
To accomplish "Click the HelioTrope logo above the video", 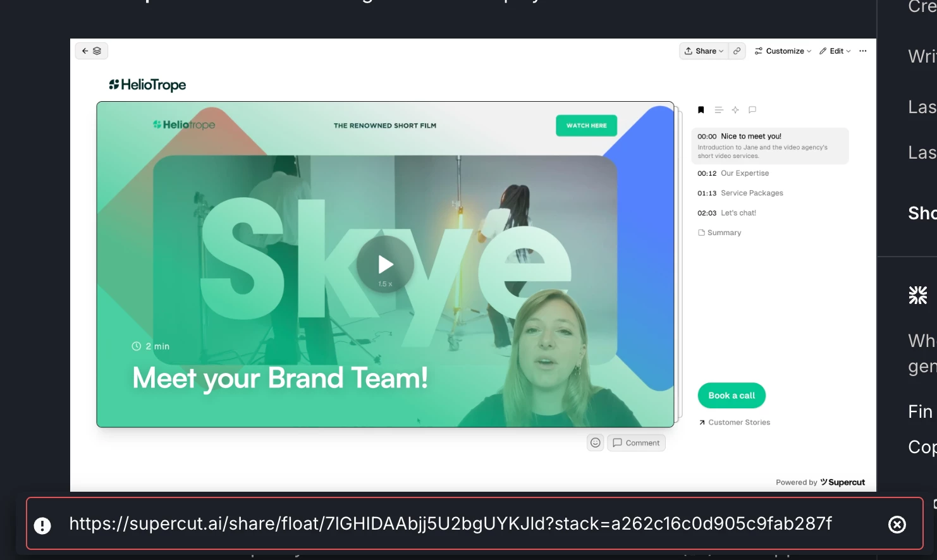I will [147, 85].
